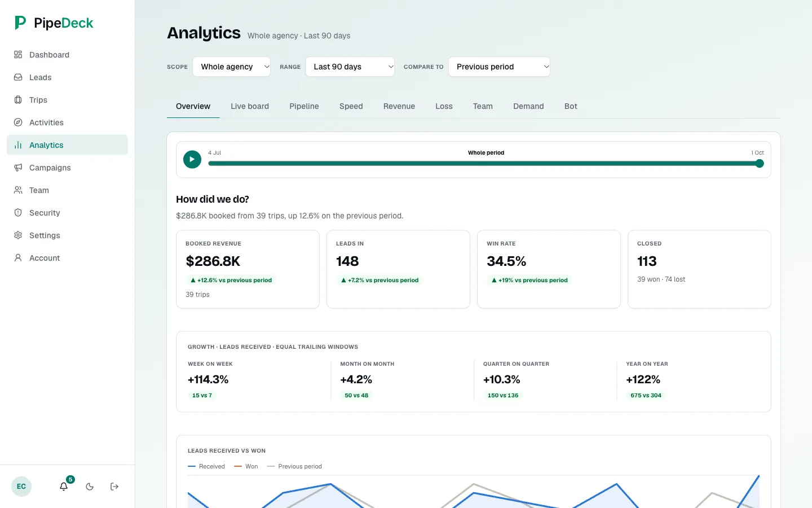Click the '15 vs 7' week badge
The width and height of the screenshot is (812, 508).
pyautogui.click(x=202, y=395)
